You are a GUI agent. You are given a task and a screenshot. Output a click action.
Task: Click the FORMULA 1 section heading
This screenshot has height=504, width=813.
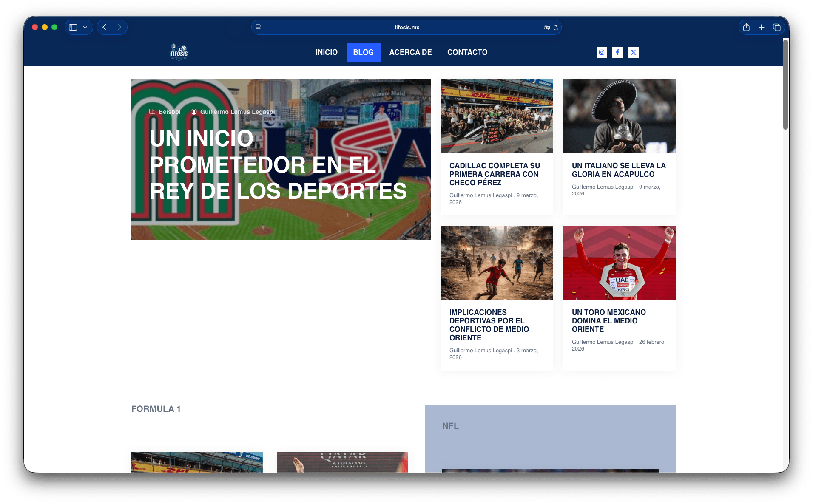(x=156, y=409)
